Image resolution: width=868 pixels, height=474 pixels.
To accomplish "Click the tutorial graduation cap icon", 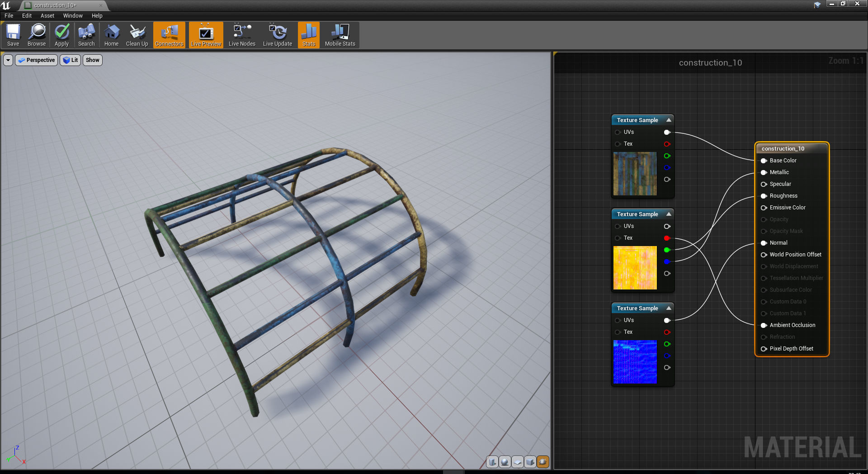I will (x=817, y=5).
